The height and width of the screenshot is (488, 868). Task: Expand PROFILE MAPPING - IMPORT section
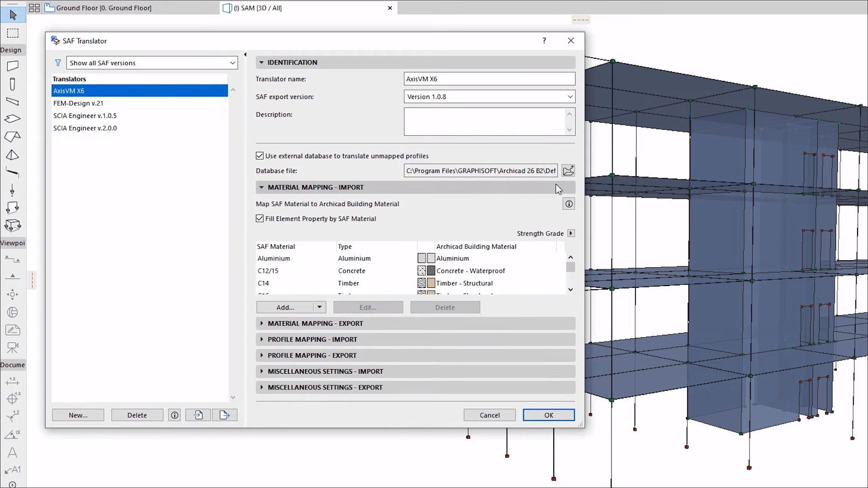click(x=261, y=339)
